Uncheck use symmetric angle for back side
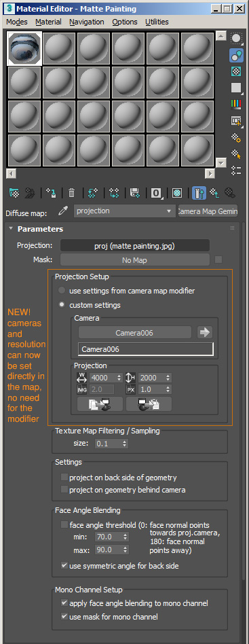This screenshot has height=644, width=249. pyautogui.click(x=64, y=566)
